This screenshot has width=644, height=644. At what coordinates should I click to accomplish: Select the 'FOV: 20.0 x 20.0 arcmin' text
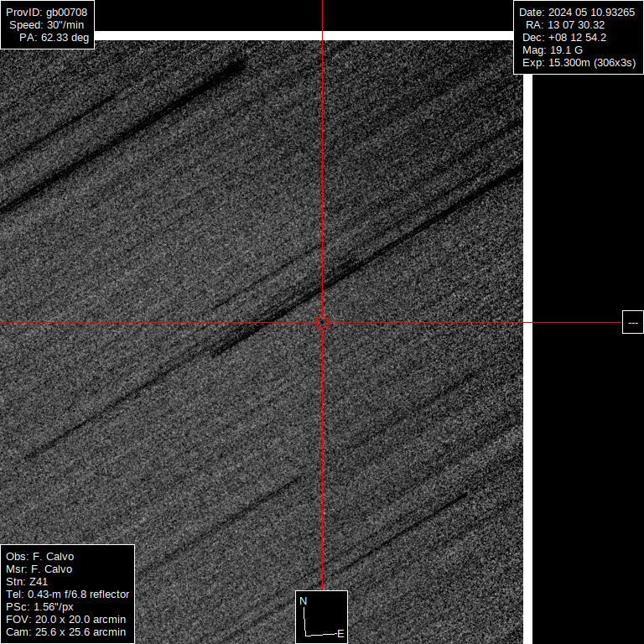[x=66, y=620]
